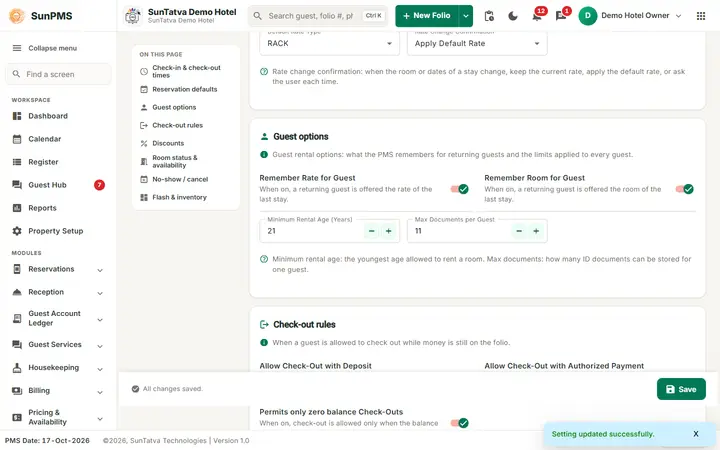This screenshot has height=450, width=720.
Task: Click the New Folio button
Action: (x=427, y=16)
